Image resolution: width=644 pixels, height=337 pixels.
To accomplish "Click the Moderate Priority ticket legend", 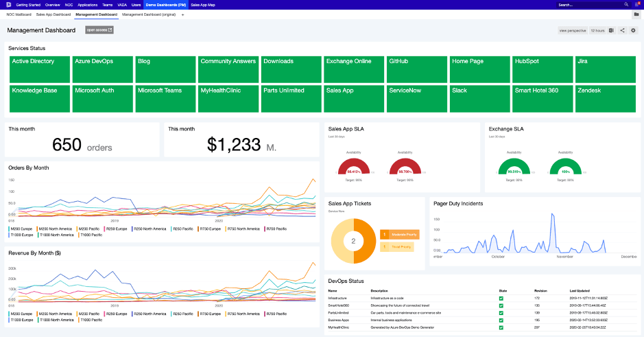I will (x=400, y=235).
